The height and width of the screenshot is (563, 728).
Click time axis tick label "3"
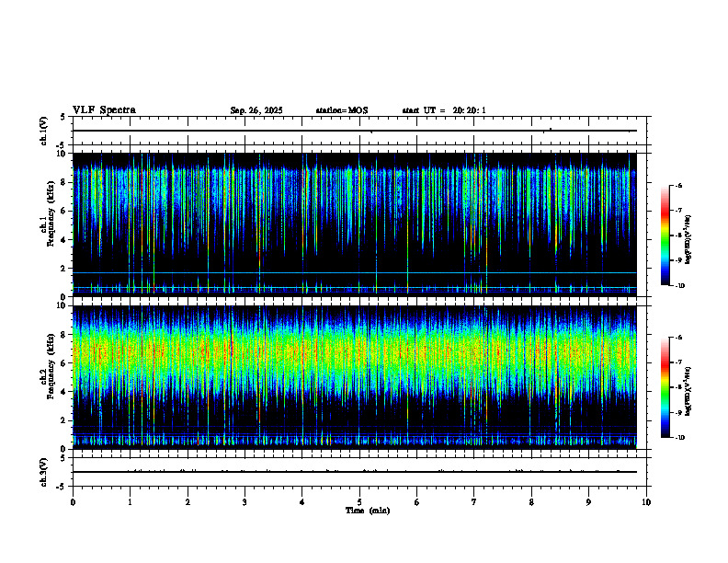click(x=245, y=502)
